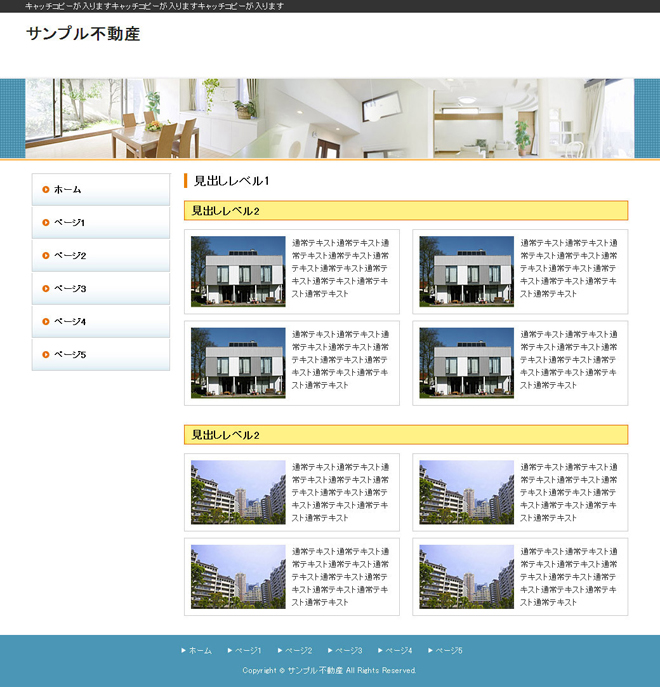Open the bottom-right apartment towers thumbnail
Image resolution: width=660 pixels, height=687 pixels.
coord(466,577)
